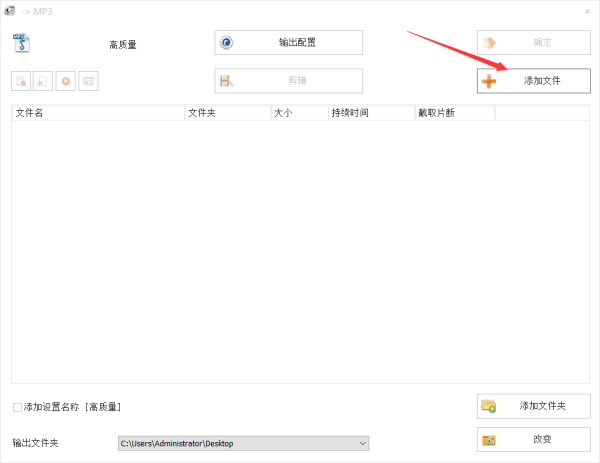Toggle 添加设置名称 [高质量] checkbox
Screen dimensions: 600x463
coord(17,407)
